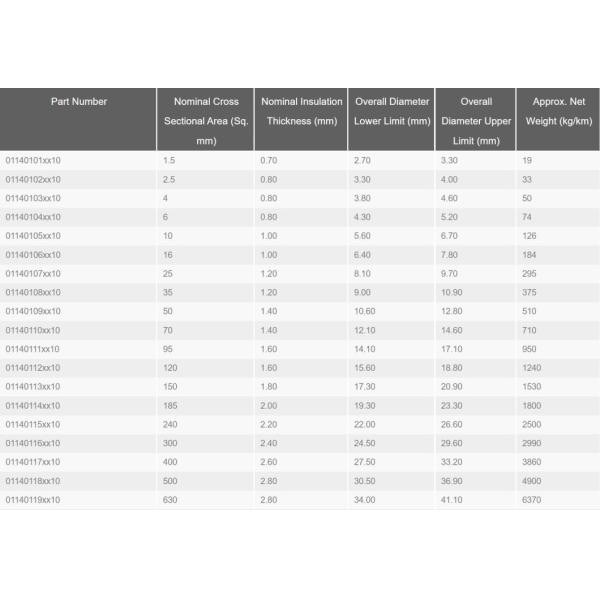Select the 185 cross sectional area cell
Screen dimensions: 600x600
(170, 405)
